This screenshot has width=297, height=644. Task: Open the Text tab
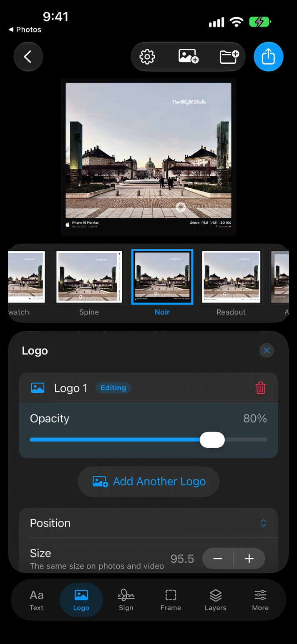(x=37, y=600)
